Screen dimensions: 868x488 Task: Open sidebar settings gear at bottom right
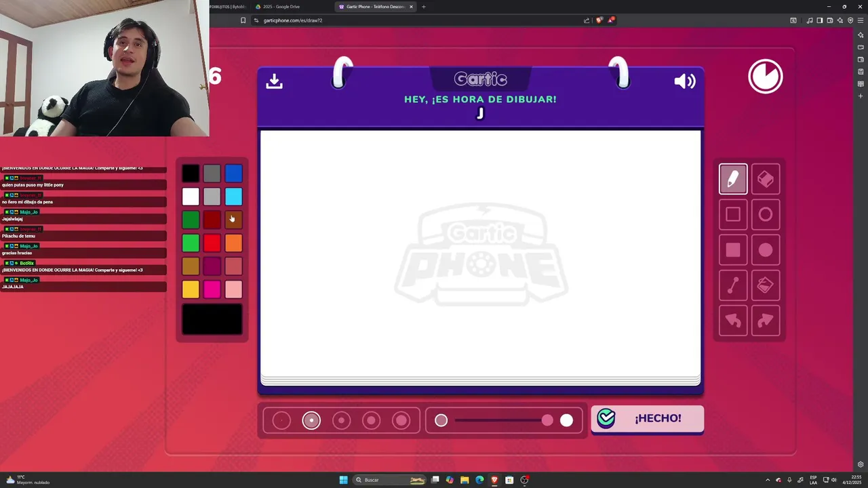pos(861,464)
